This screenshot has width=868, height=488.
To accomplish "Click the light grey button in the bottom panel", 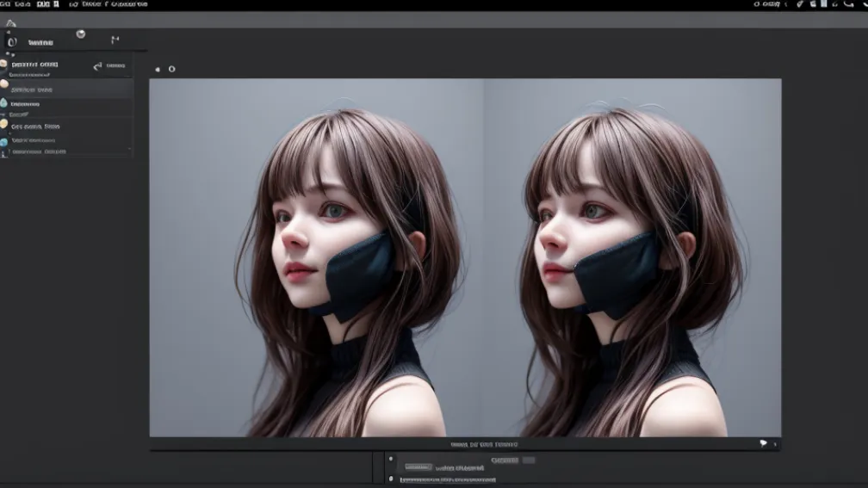I will point(418,467).
